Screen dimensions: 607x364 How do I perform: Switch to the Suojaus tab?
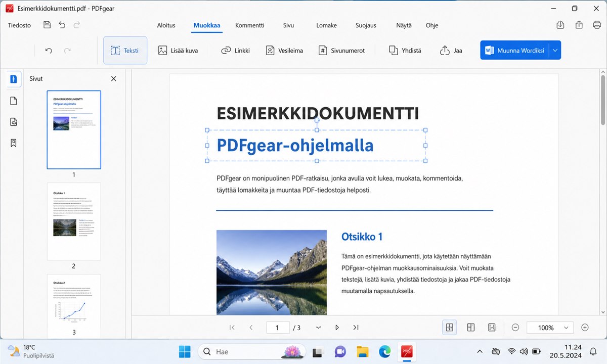click(x=366, y=25)
